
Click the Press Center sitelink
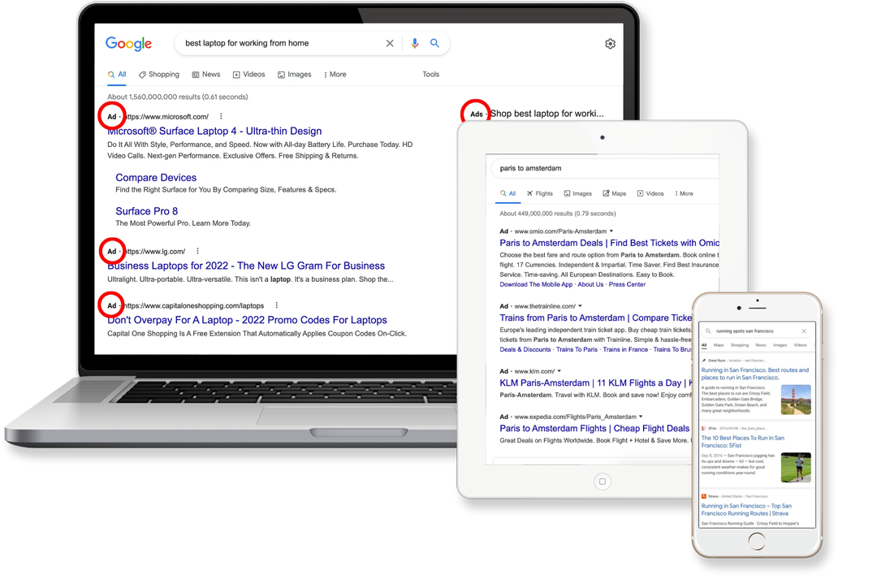coord(627,284)
